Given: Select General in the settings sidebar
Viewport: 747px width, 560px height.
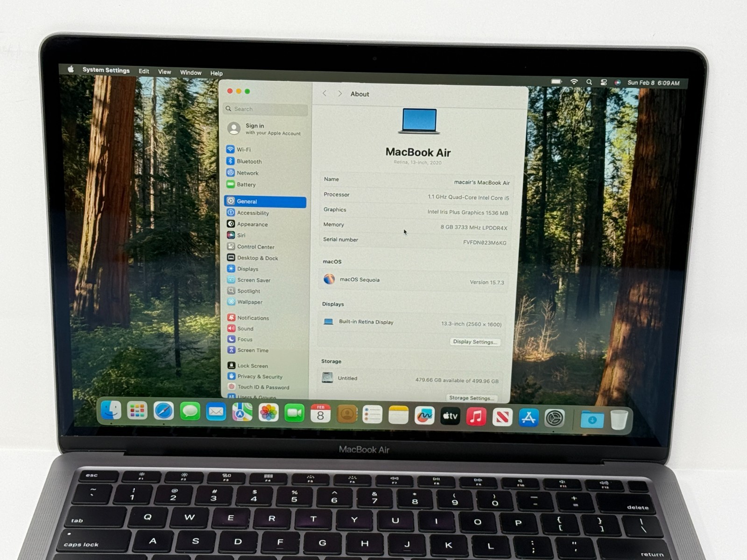Looking at the screenshot, I should [265, 202].
